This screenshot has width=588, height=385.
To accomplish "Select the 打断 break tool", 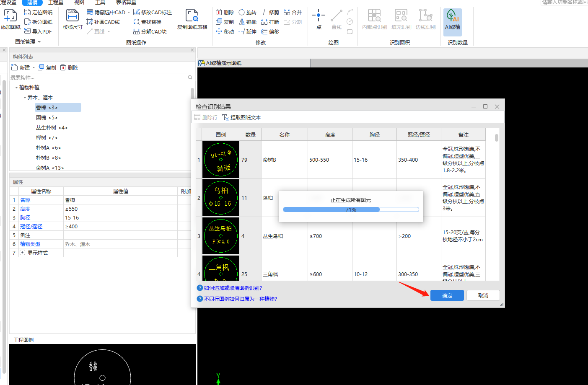I will coord(270,22).
